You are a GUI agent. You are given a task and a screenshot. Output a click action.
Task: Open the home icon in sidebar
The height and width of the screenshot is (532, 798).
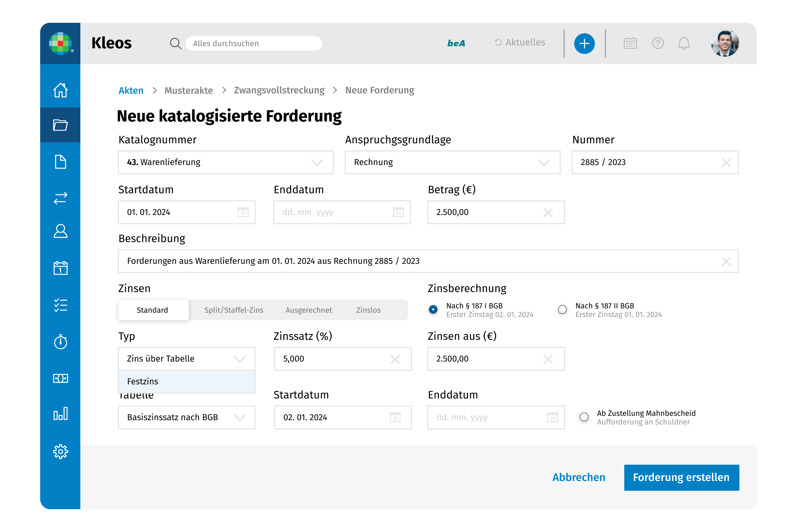point(60,90)
